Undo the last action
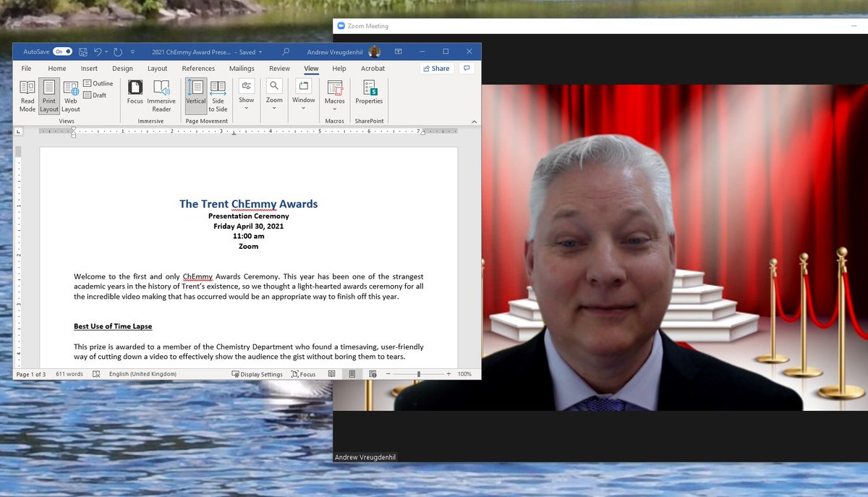The width and height of the screenshot is (868, 497). coord(98,52)
